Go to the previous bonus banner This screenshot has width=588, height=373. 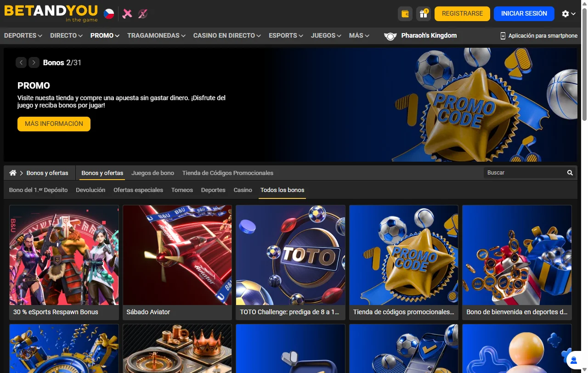click(21, 62)
